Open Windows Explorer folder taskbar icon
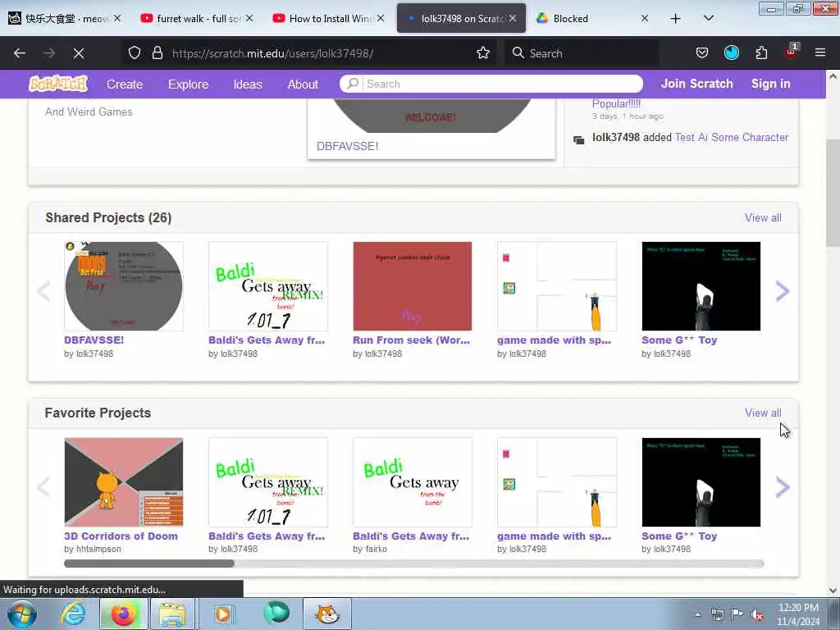 [x=172, y=614]
